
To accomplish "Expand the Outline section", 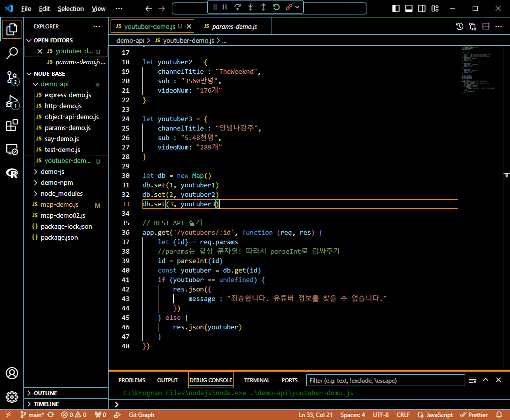I will pos(66,393).
